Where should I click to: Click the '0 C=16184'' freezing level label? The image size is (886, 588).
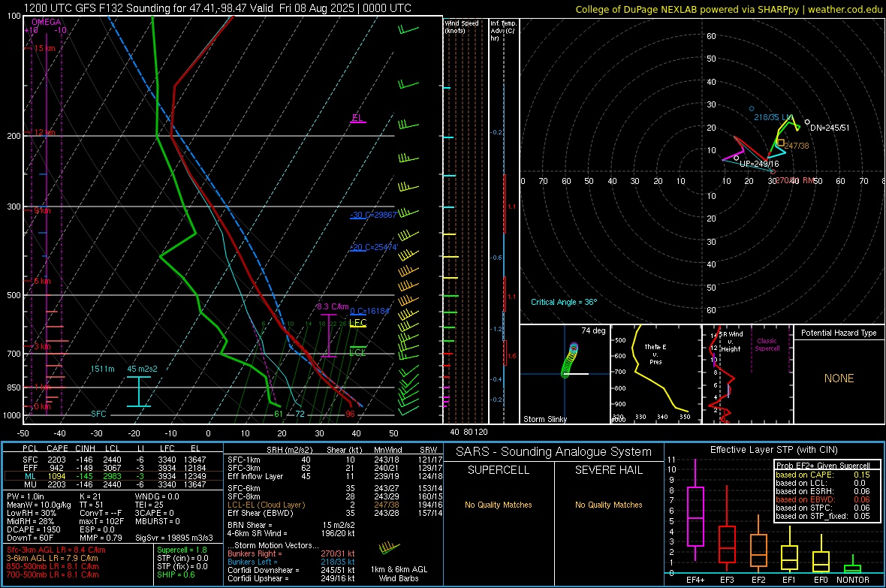tap(370, 311)
